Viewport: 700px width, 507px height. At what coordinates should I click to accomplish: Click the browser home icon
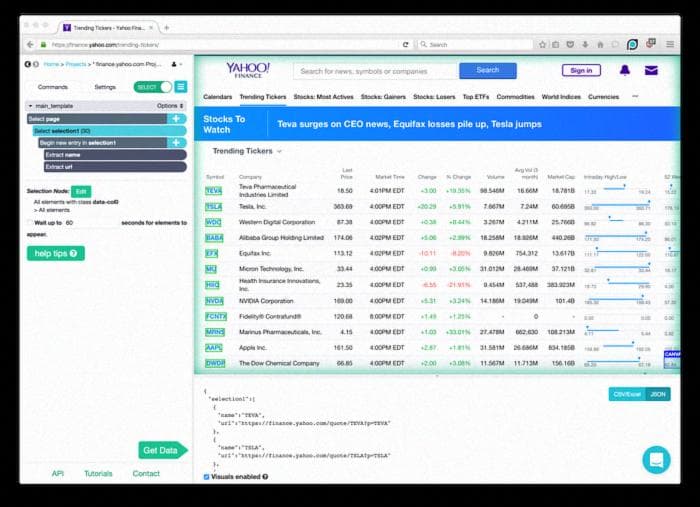coord(600,45)
